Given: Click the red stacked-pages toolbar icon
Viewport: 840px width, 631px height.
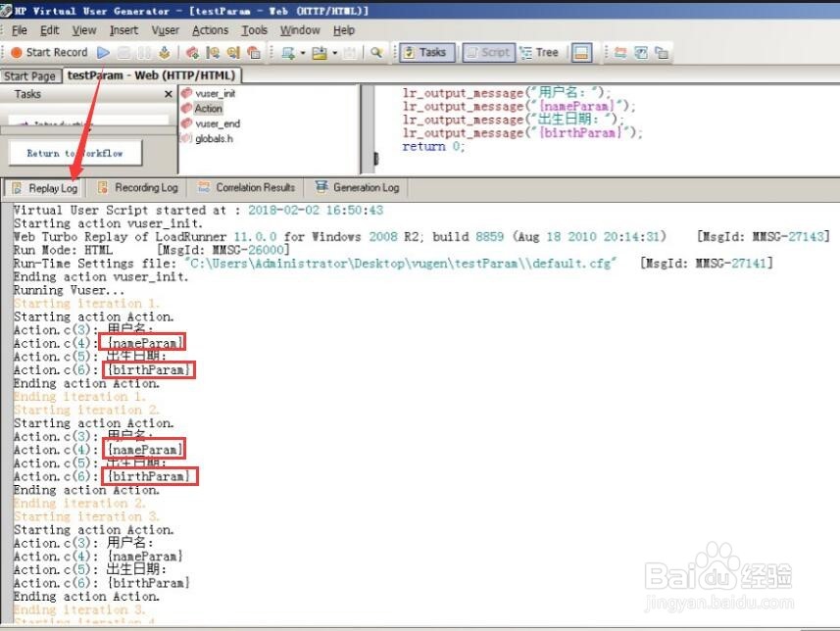Looking at the screenshot, I should [x=254, y=52].
